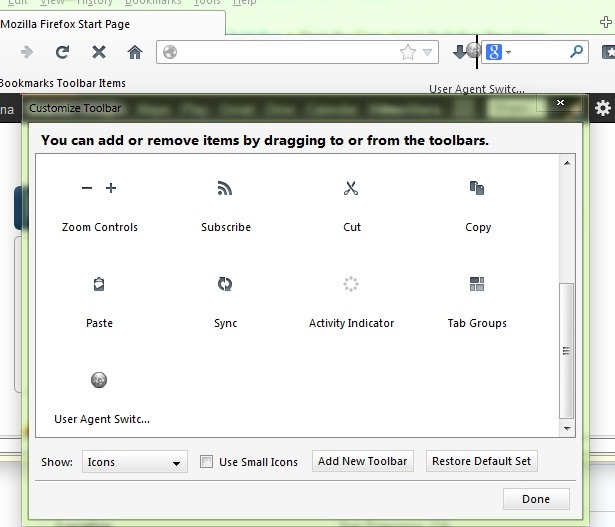Click the Sync label text

[226, 323]
